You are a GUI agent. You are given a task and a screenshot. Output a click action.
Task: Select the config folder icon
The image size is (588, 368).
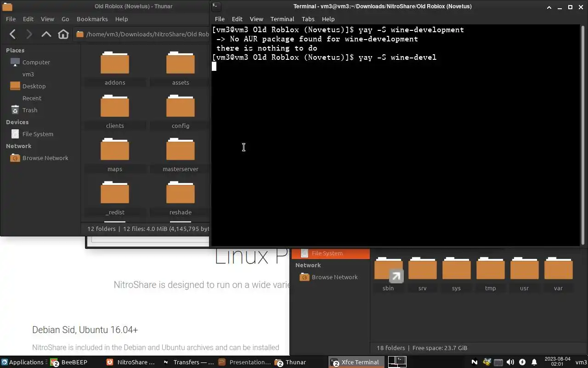[181, 106]
